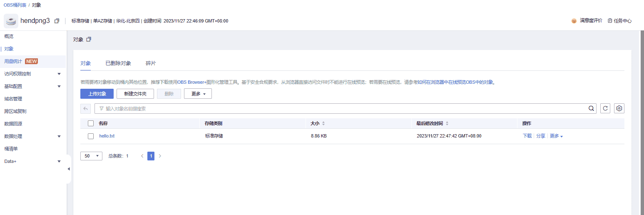The width and height of the screenshot is (644, 215).
Task: Tick the hello.txt checkbox
Action: (91, 136)
